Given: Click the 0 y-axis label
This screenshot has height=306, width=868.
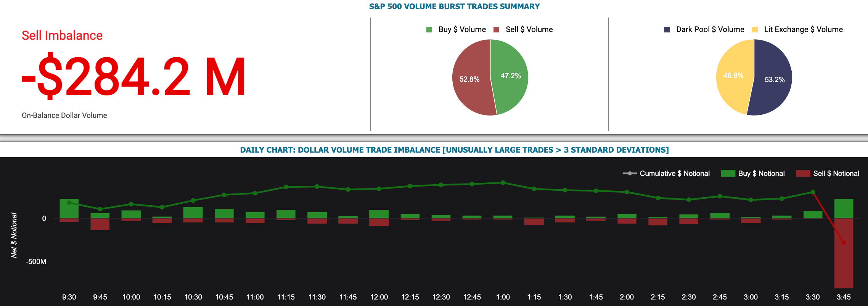Looking at the screenshot, I should point(44,219).
